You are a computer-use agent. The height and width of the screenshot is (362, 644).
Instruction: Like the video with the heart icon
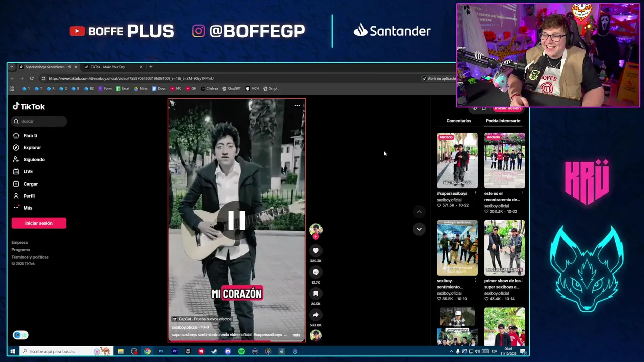(316, 250)
